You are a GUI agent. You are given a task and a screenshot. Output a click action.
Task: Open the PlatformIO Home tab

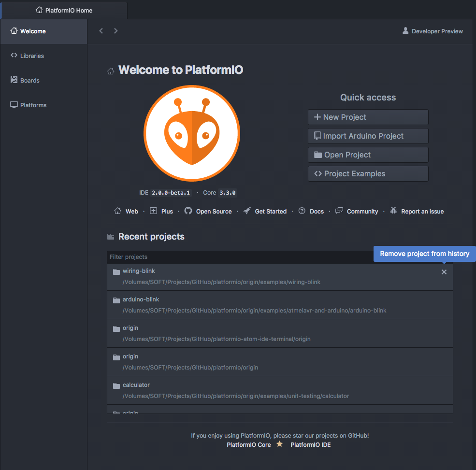pos(64,10)
